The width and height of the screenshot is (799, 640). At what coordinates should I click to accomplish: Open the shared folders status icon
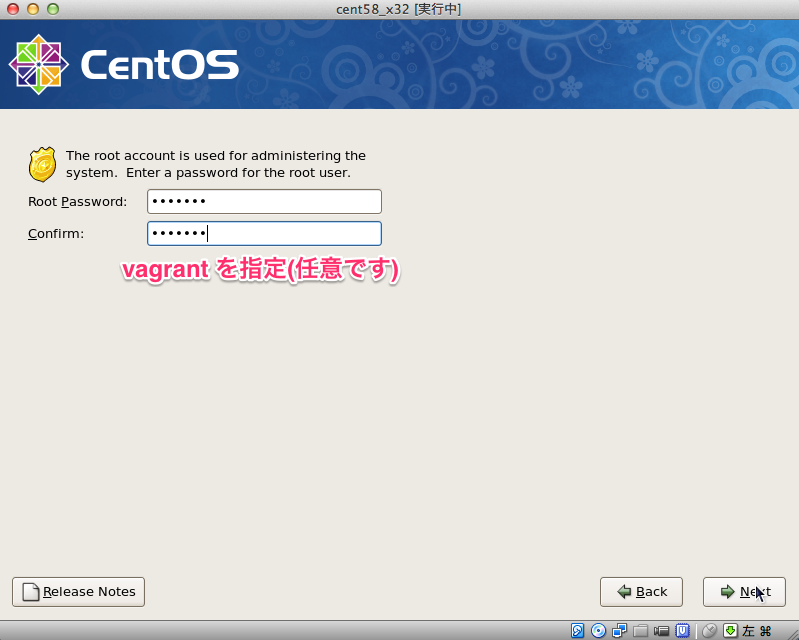(641, 630)
